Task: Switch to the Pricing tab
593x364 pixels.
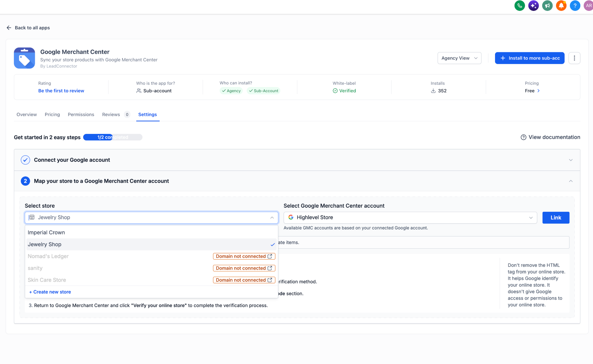Action: pos(52,114)
